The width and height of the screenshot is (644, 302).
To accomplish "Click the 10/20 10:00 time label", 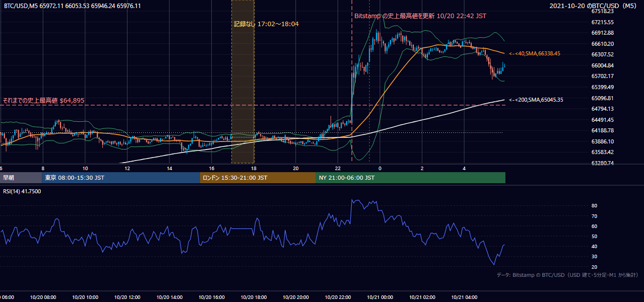I will tap(86, 297).
